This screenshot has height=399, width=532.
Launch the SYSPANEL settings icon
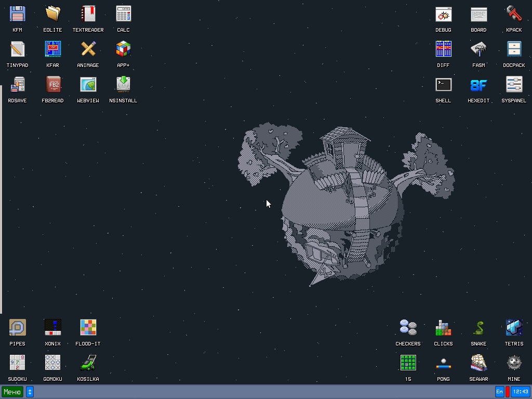point(514,85)
